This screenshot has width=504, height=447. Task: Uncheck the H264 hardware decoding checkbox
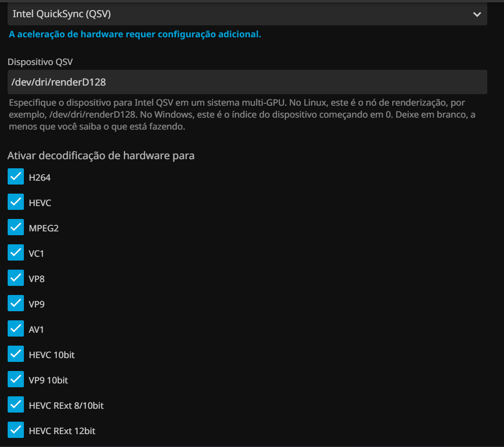(16, 177)
